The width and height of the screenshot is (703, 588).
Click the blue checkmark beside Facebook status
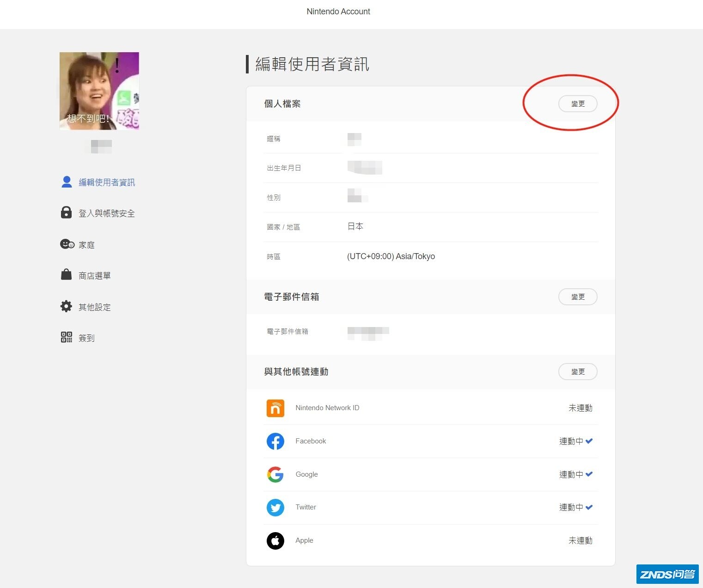click(x=589, y=441)
